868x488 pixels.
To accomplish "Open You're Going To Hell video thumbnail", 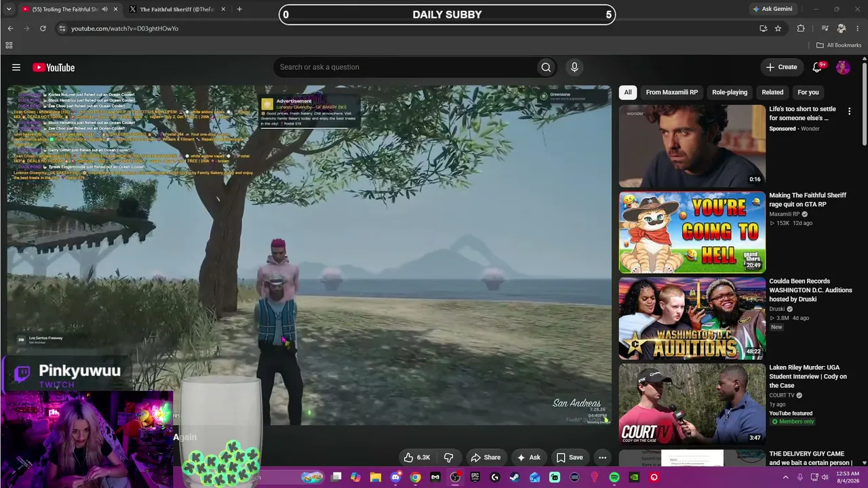I will tap(692, 232).
